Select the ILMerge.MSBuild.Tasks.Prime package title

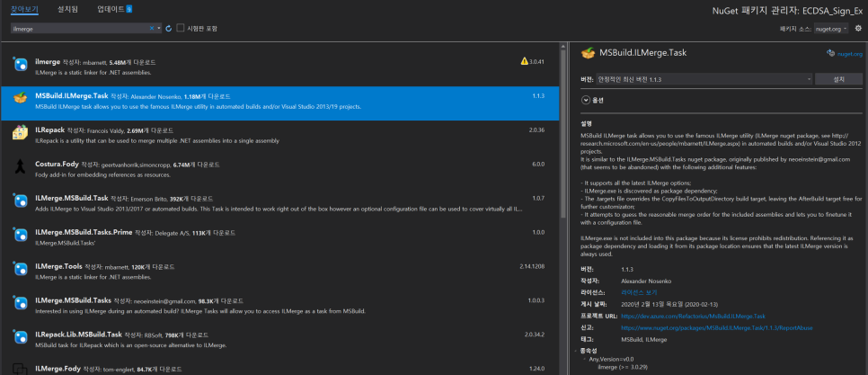click(84, 233)
